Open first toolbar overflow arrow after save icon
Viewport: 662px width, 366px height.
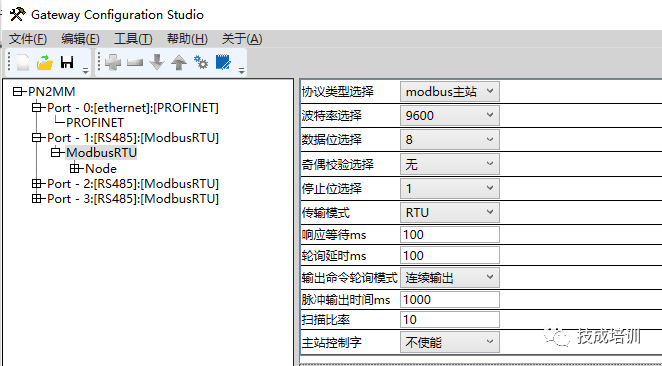[86, 71]
